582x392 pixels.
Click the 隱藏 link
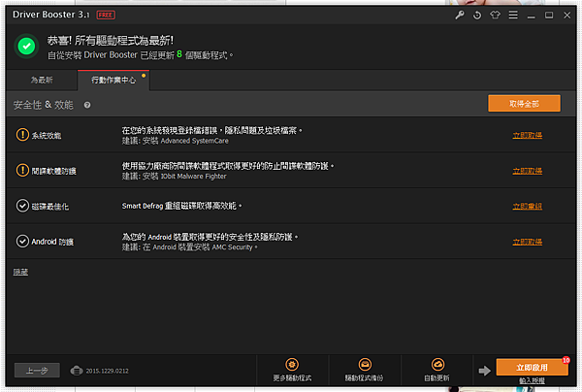tap(20, 272)
